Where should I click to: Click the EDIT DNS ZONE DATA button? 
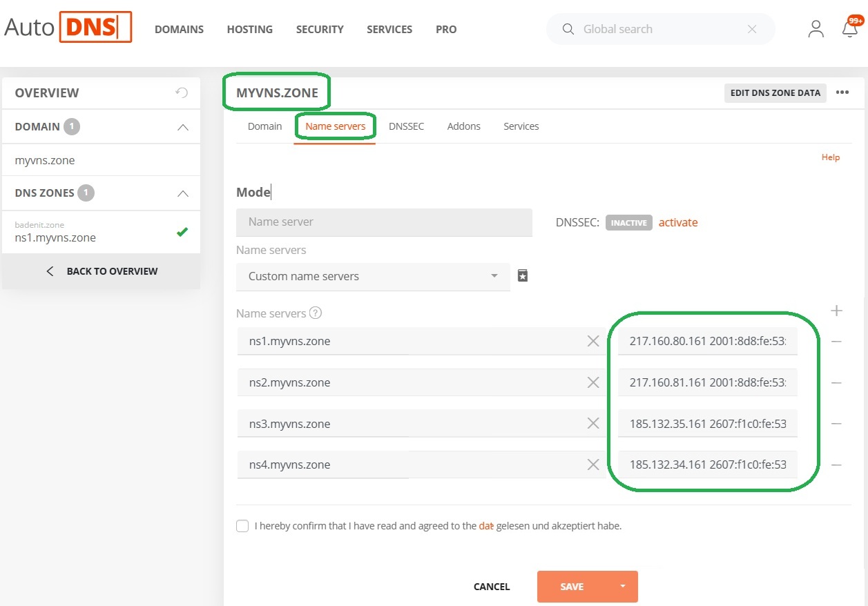tap(775, 92)
